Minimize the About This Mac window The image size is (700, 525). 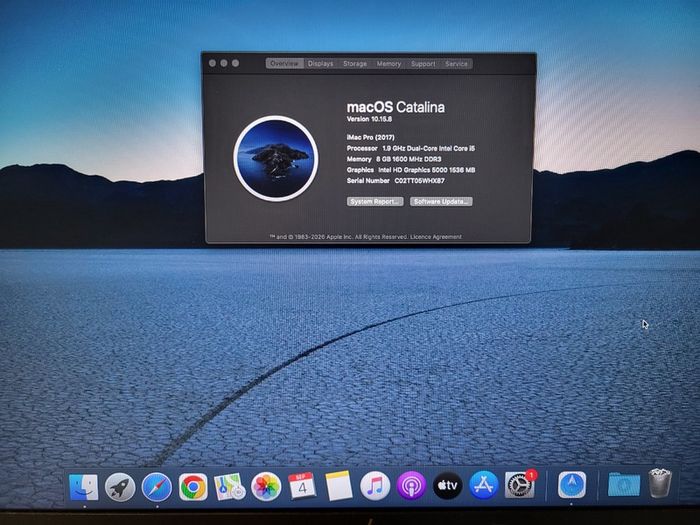(x=224, y=63)
